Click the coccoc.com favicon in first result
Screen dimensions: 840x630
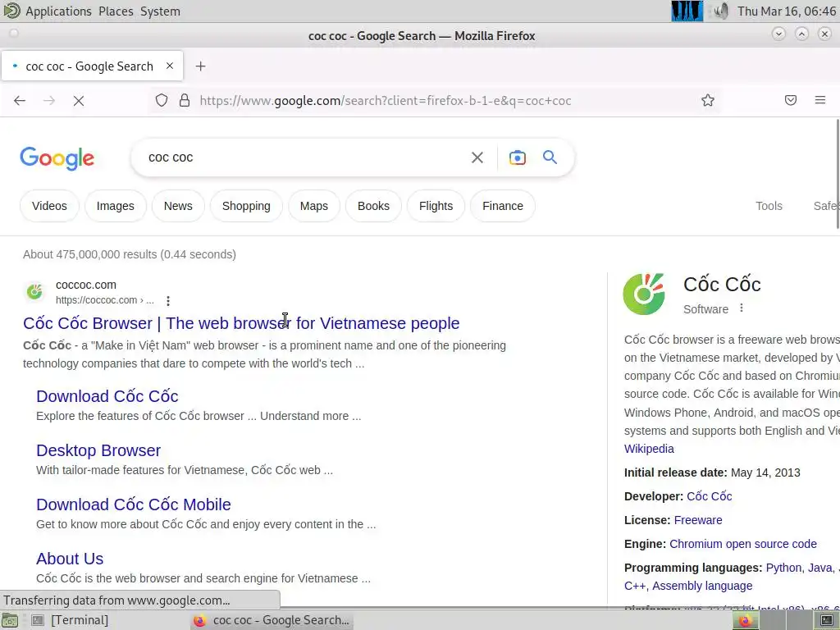[x=34, y=292]
